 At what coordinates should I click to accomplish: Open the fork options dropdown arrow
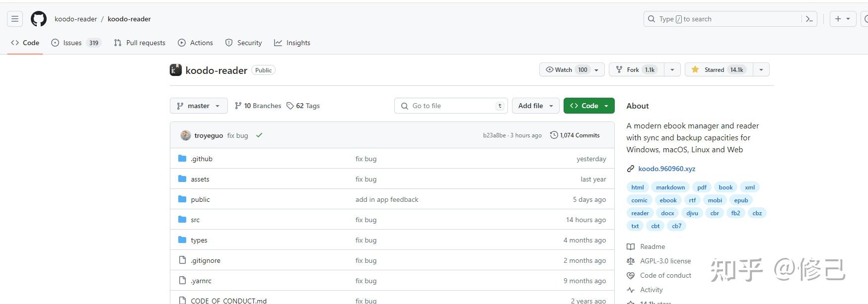click(x=672, y=70)
